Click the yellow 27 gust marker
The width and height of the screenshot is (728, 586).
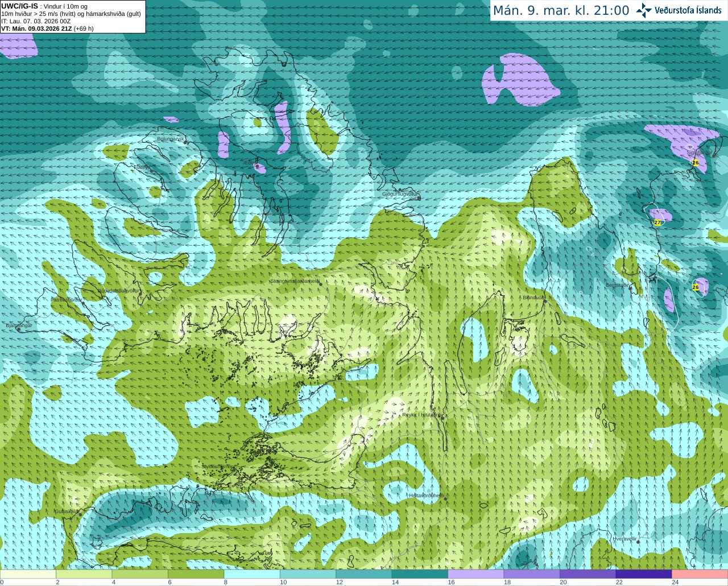coord(657,222)
